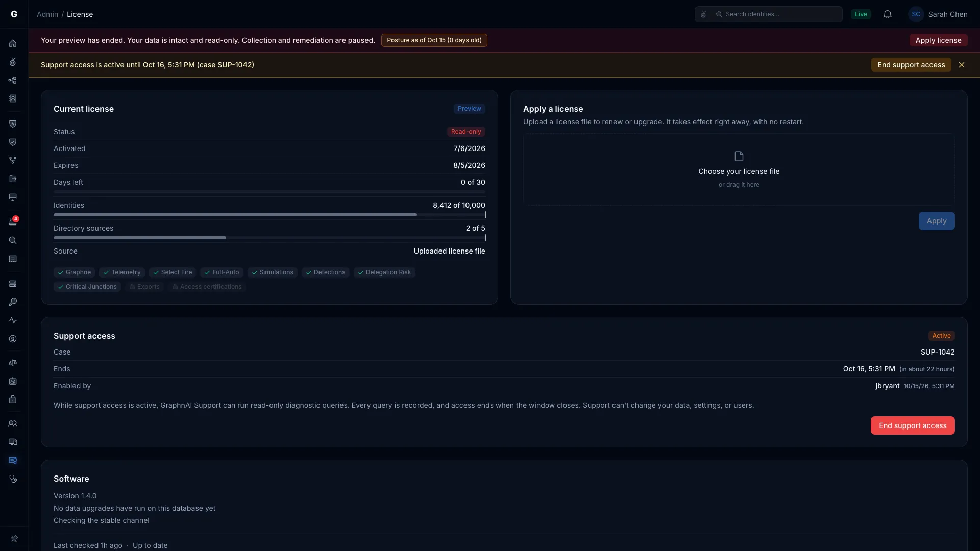Click the SC avatar circle
980x551 pixels.
point(916,14)
